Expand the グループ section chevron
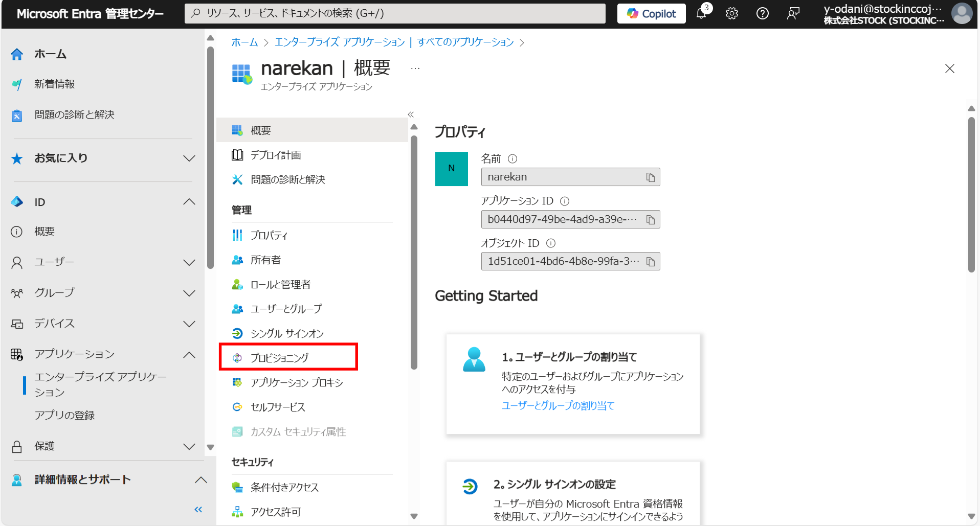 coord(189,293)
